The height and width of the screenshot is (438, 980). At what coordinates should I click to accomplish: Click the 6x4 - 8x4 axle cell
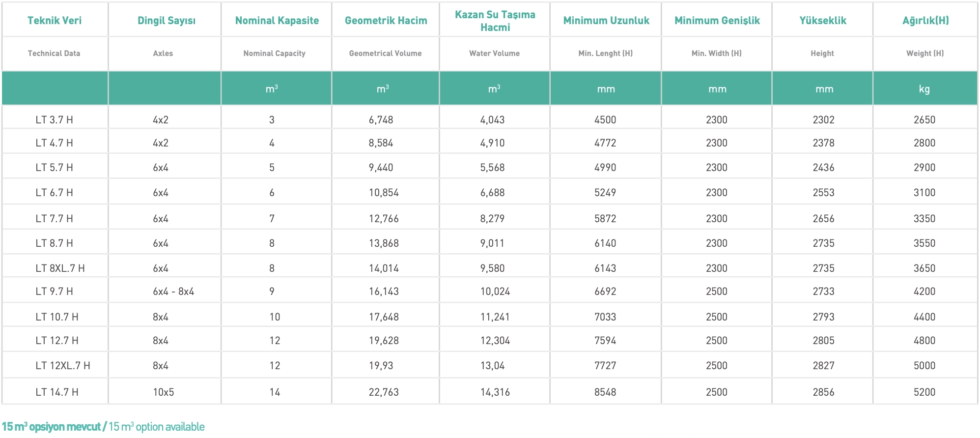click(x=173, y=292)
